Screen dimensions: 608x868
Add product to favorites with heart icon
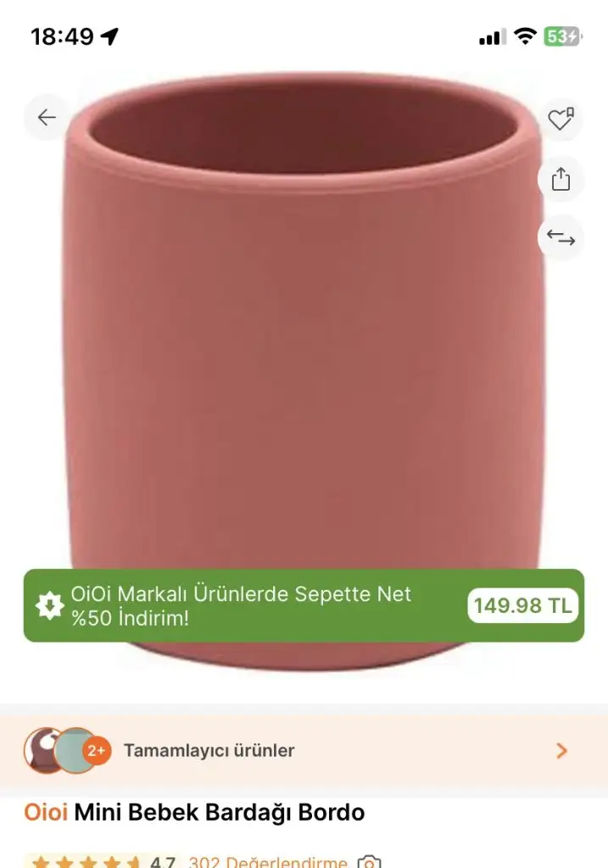click(x=561, y=119)
